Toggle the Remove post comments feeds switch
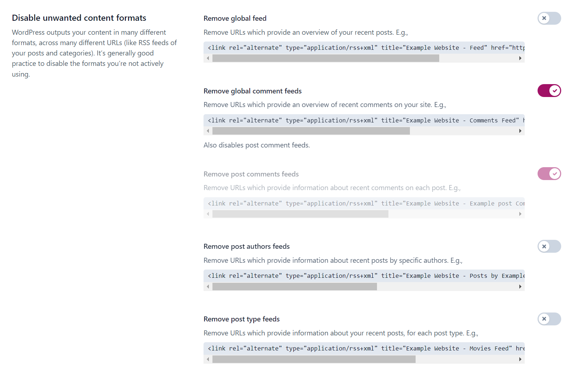This screenshot has width=588, height=373. [x=549, y=174]
